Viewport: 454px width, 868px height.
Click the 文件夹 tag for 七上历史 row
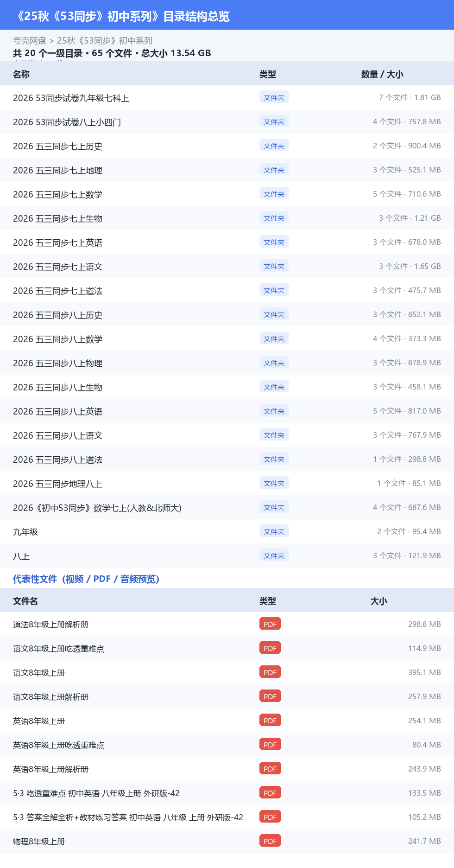point(274,146)
